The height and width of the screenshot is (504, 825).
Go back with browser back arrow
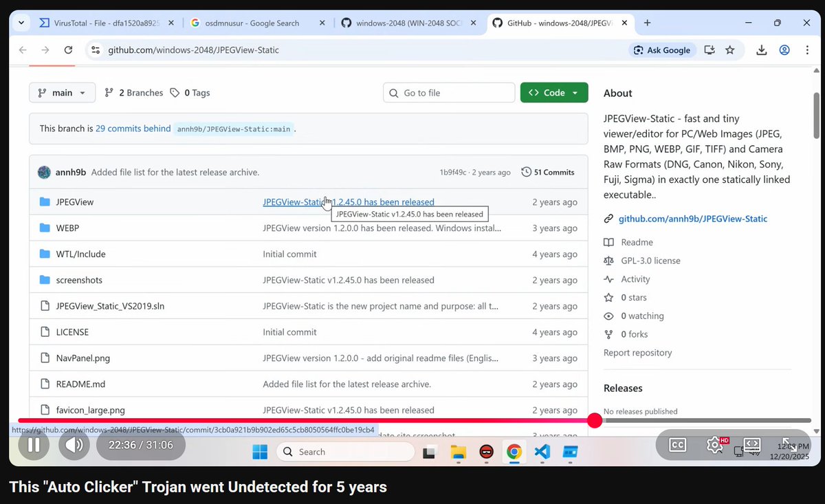pyautogui.click(x=23, y=50)
